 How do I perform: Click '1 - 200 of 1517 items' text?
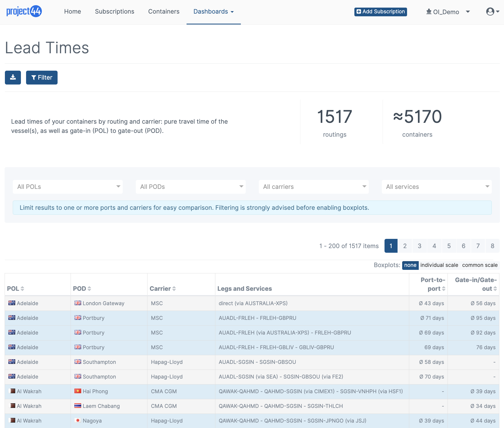(349, 246)
